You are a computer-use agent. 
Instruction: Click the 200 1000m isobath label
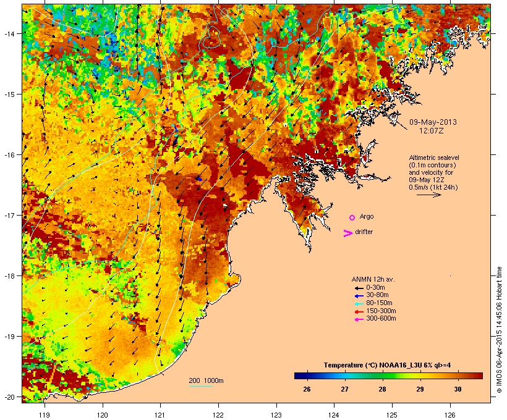click(206, 380)
